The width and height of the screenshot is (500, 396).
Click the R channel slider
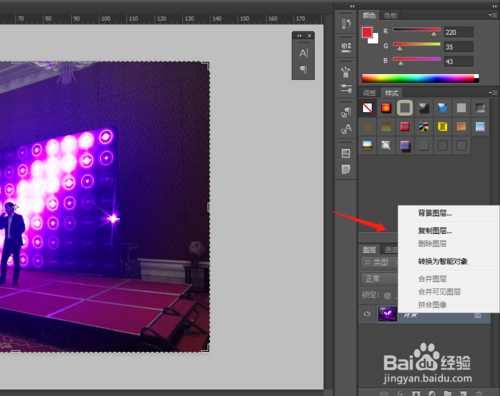pyautogui.click(x=417, y=30)
